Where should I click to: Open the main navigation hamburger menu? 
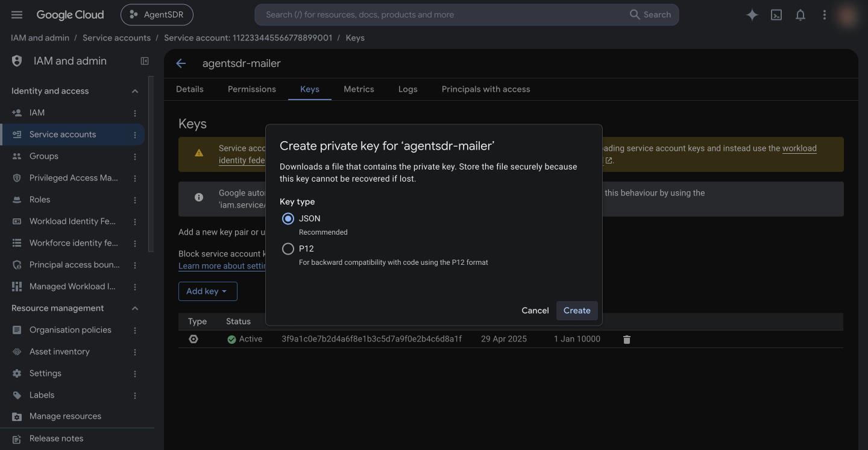(x=17, y=14)
